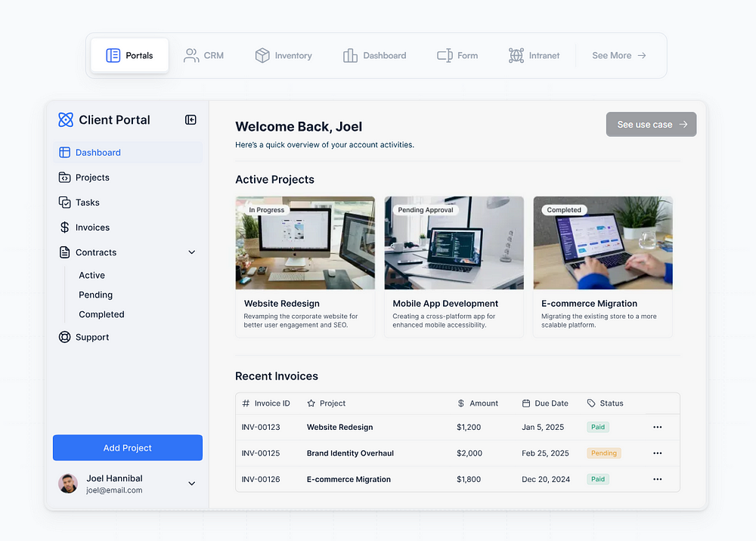The image size is (756, 541).
Task: Click the tag icon in the Status column header
Action: click(591, 403)
